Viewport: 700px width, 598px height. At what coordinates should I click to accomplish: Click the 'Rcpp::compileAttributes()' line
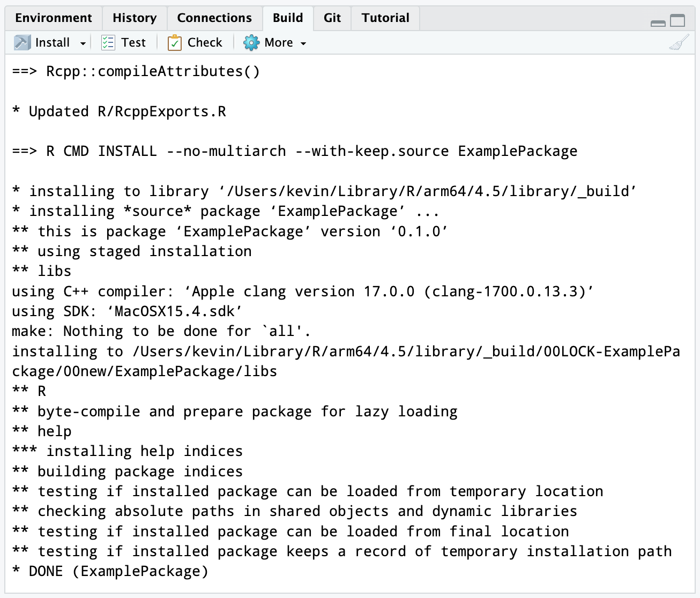(136, 71)
